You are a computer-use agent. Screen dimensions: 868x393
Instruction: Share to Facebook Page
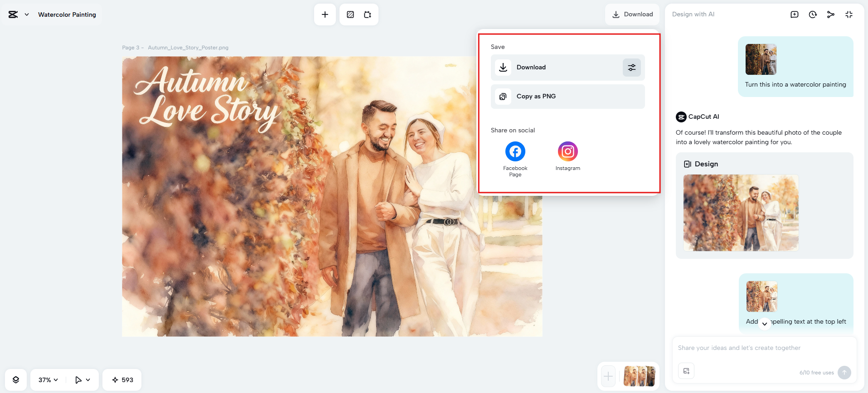point(515,159)
